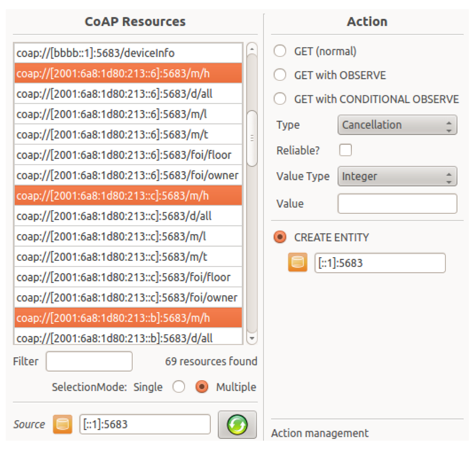Choose GET with CONDITIONAL OBSERVE
The height and width of the screenshot is (450, 476).
(280, 99)
